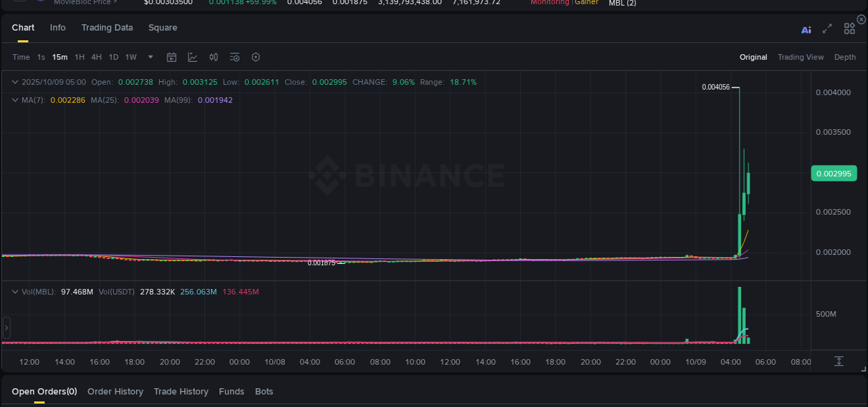Open the Order History panel
868x407 pixels.
pos(115,391)
